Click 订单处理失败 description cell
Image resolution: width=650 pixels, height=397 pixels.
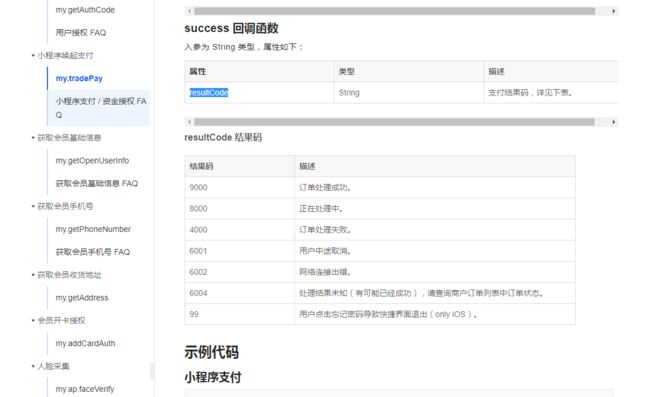tap(435, 230)
